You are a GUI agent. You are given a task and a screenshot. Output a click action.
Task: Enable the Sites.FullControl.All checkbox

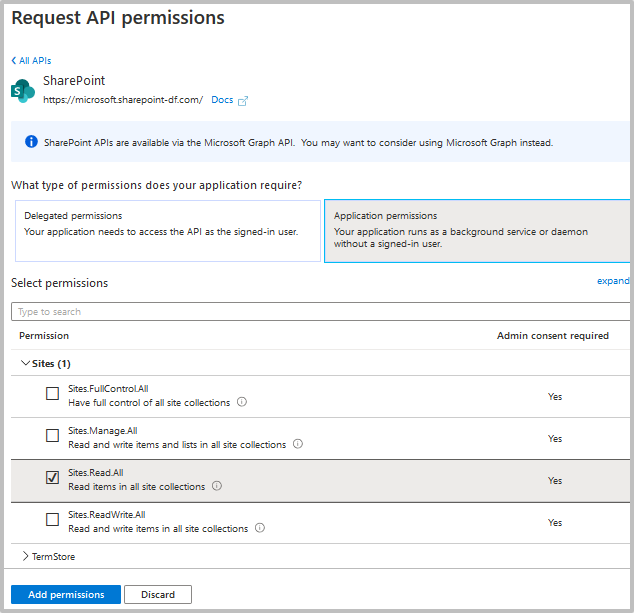coord(52,393)
